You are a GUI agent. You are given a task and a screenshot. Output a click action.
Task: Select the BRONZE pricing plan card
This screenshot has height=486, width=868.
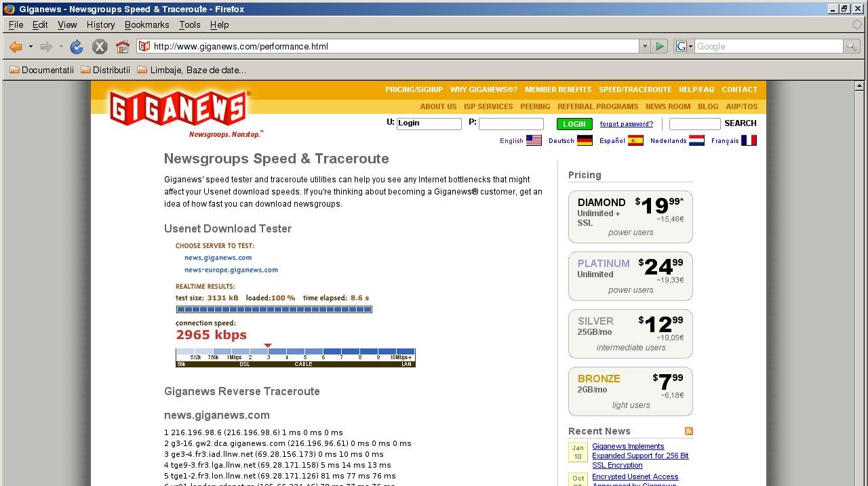pos(631,391)
